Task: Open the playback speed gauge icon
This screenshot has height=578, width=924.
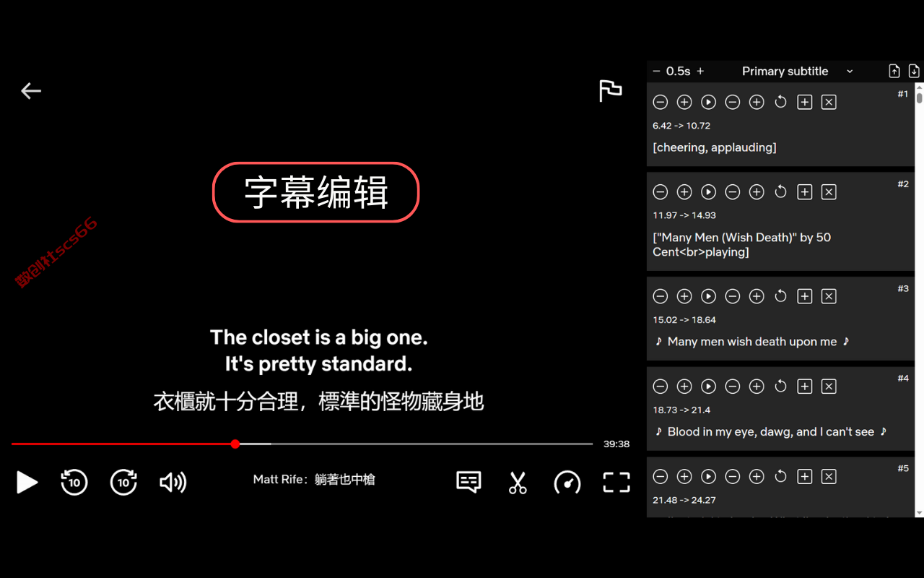Action: (567, 482)
